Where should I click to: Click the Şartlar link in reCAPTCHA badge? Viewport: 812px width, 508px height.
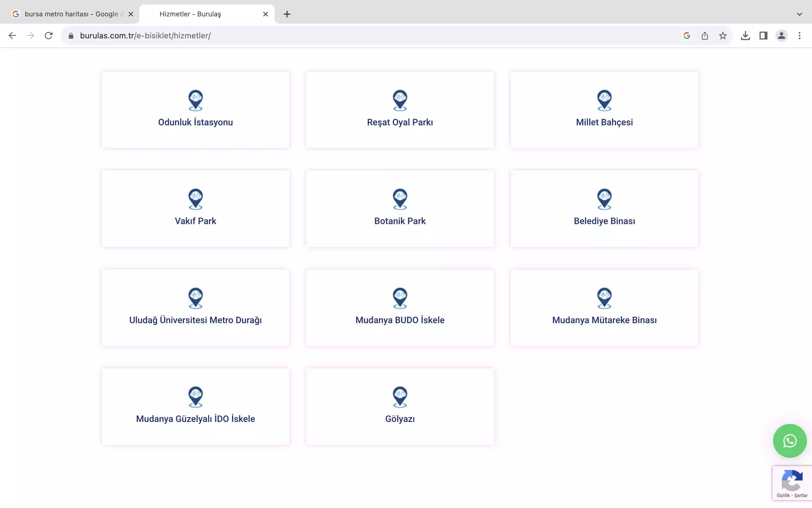[x=801, y=496]
